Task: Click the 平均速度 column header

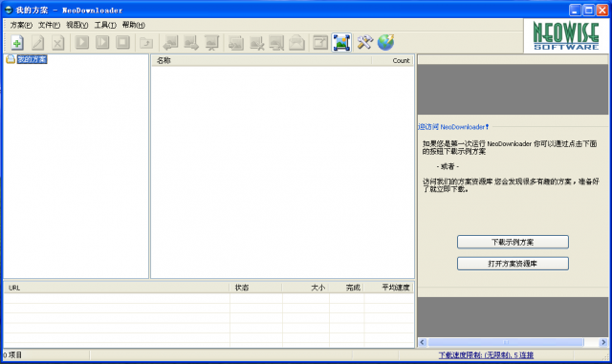Action: 389,288
